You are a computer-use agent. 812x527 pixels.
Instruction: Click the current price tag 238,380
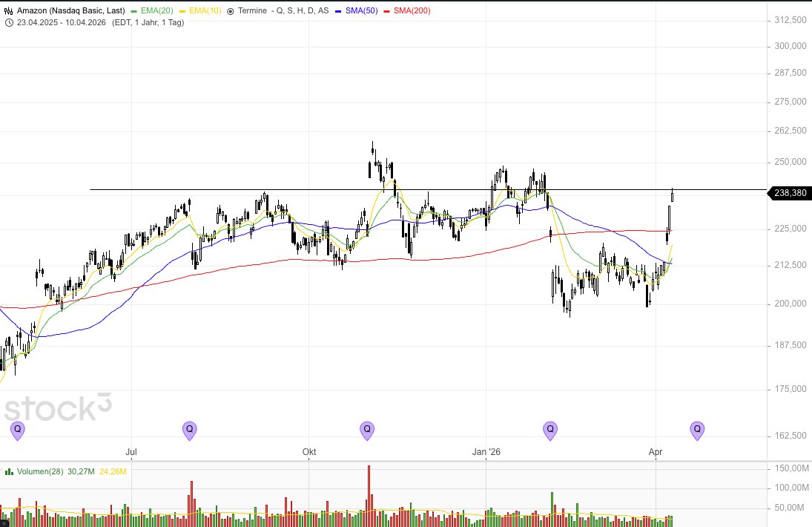(789, 193)
